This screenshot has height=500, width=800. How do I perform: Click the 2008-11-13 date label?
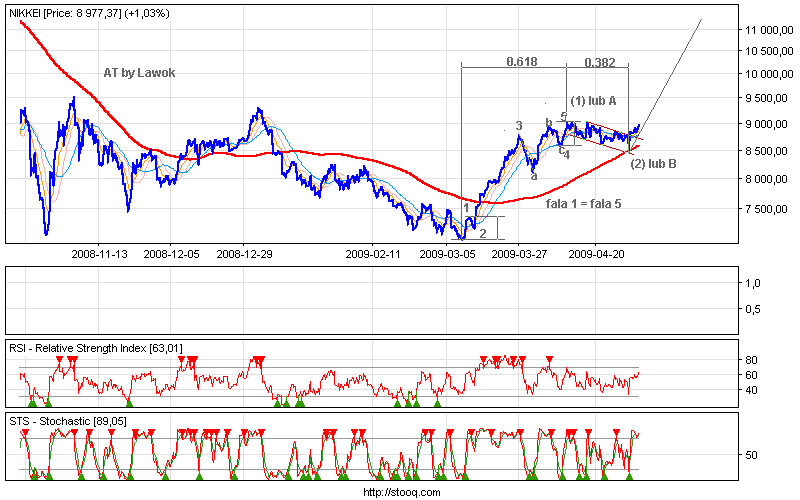(99, 254)
